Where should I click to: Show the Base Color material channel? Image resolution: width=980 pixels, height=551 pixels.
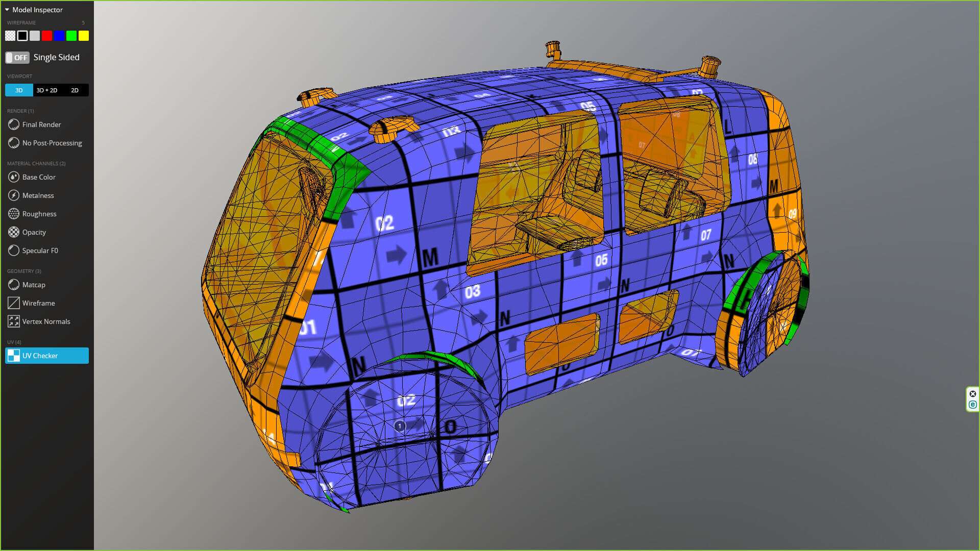coord(39,177)
